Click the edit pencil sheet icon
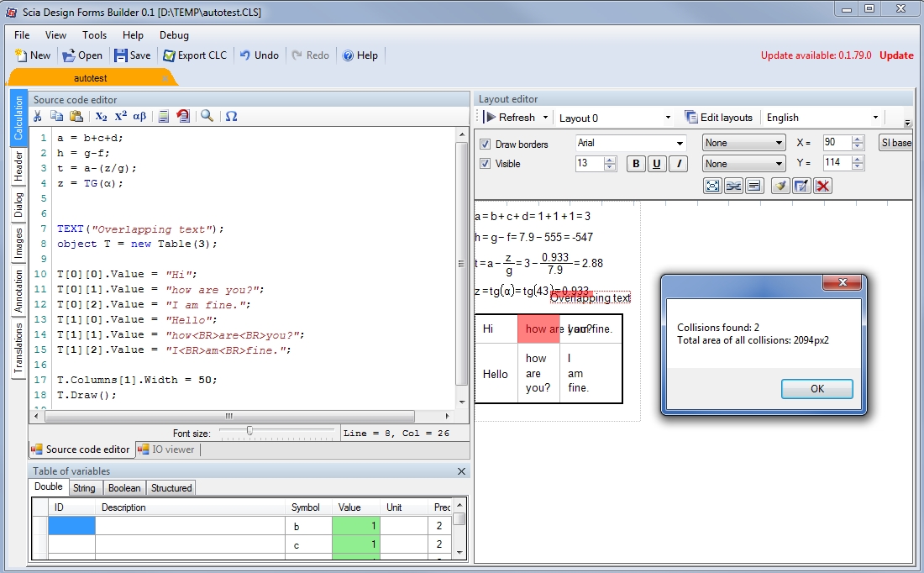 (x=801, y=187)
